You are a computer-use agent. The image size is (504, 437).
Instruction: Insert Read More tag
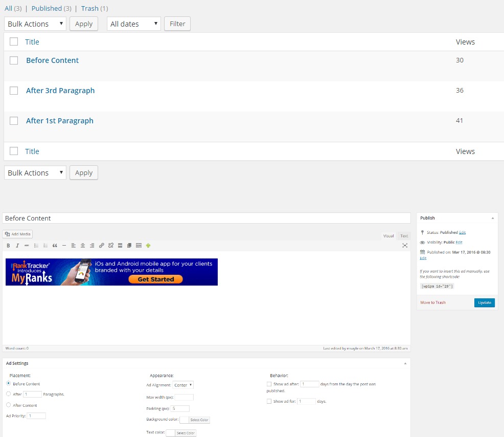pos(120,246)
